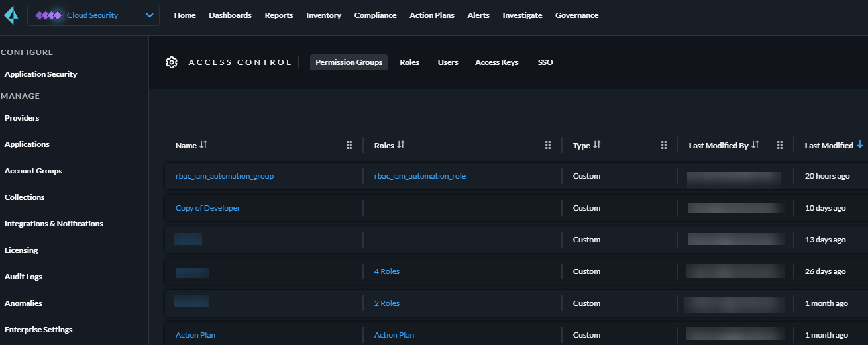Screen dimensions: 868x345
Task: Open Action Plan role link
Action: pyautogui.click(x=394, y=335)
